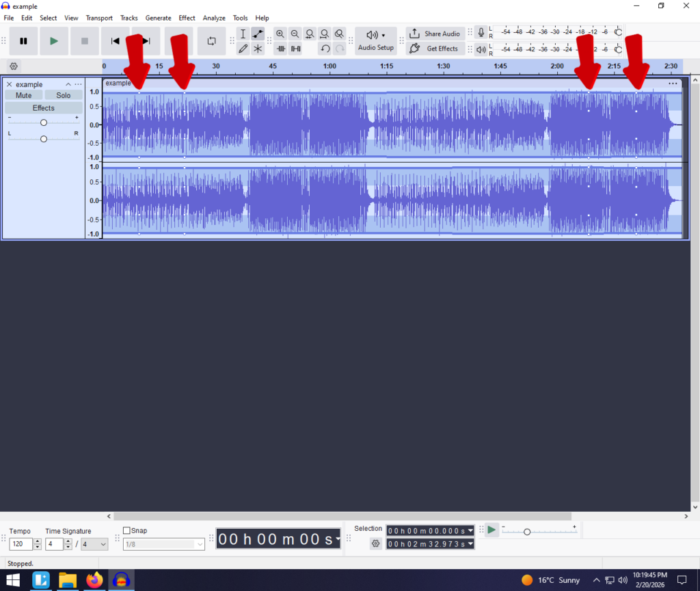Select the Draw pencil tool

243,49
